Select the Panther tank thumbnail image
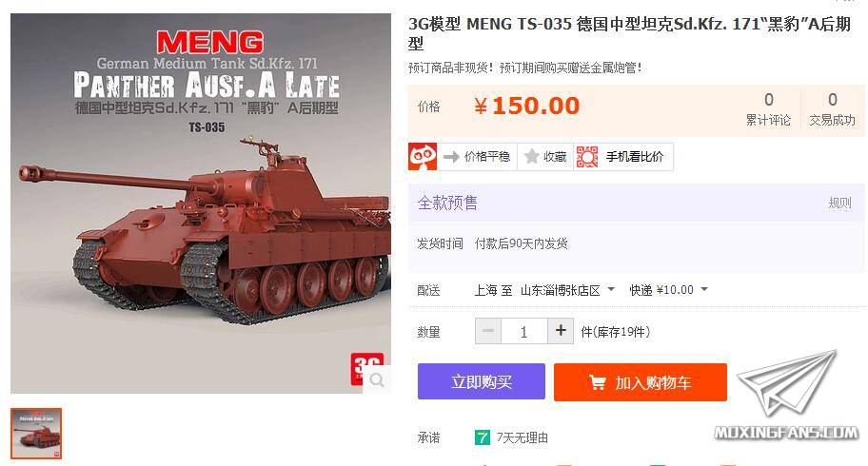The height and width of the screenshot is (466, 868). pyautogui.click(x=36, y=434)
